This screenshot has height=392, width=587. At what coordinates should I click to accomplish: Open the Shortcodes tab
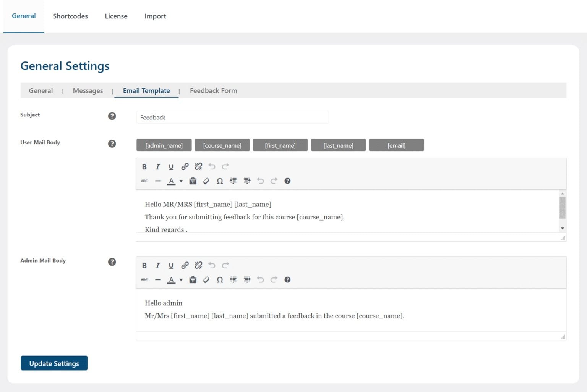[70, 16]
